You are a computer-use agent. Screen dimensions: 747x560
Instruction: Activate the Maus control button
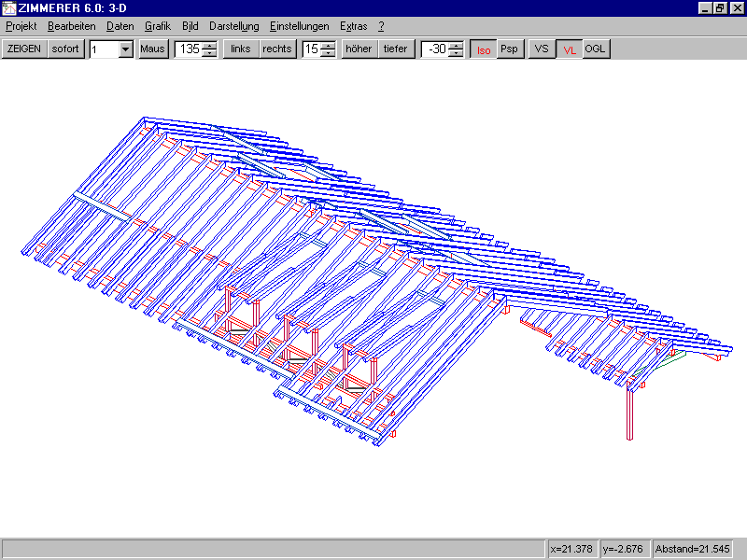(153, 49)
